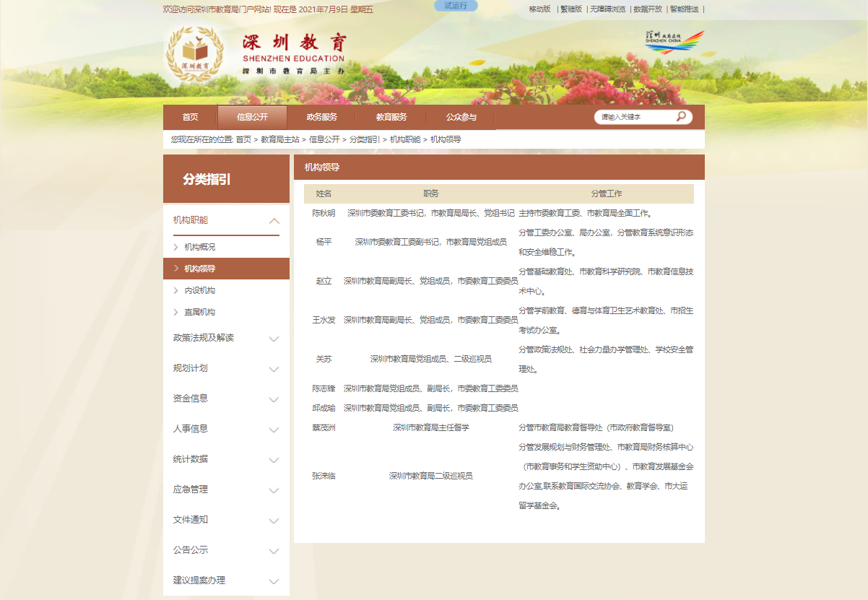Screen dimensions: 868x600
Task: Click the name 赵立 in the table
Action: [324, 281]
